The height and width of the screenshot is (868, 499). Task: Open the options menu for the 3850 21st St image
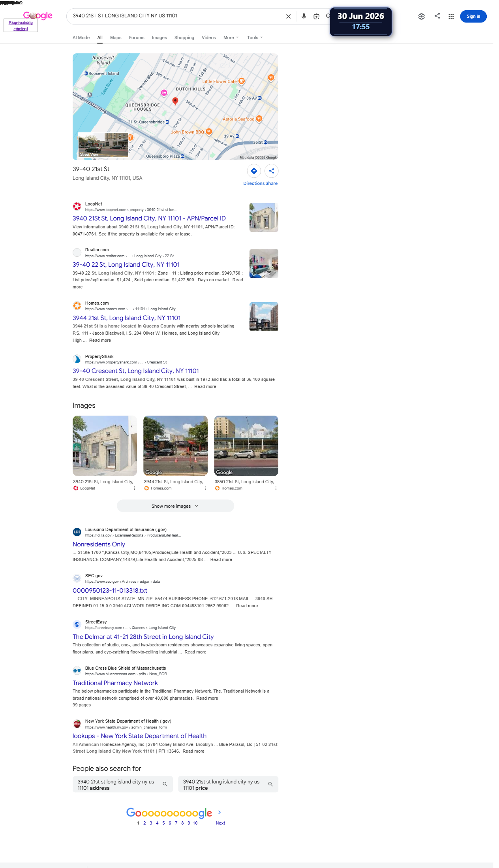click(x=276, y=488)
